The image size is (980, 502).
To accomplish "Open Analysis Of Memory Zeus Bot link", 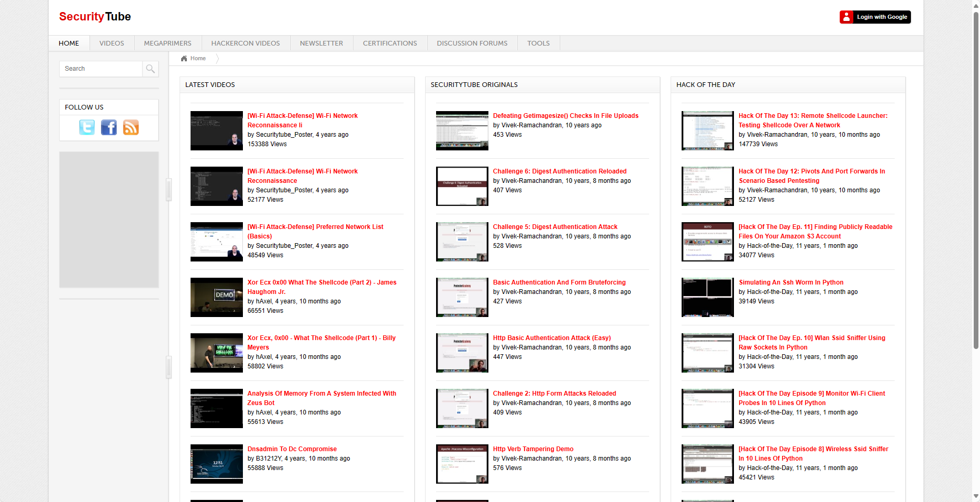I will pyautogui.click(x=322, y=398).
